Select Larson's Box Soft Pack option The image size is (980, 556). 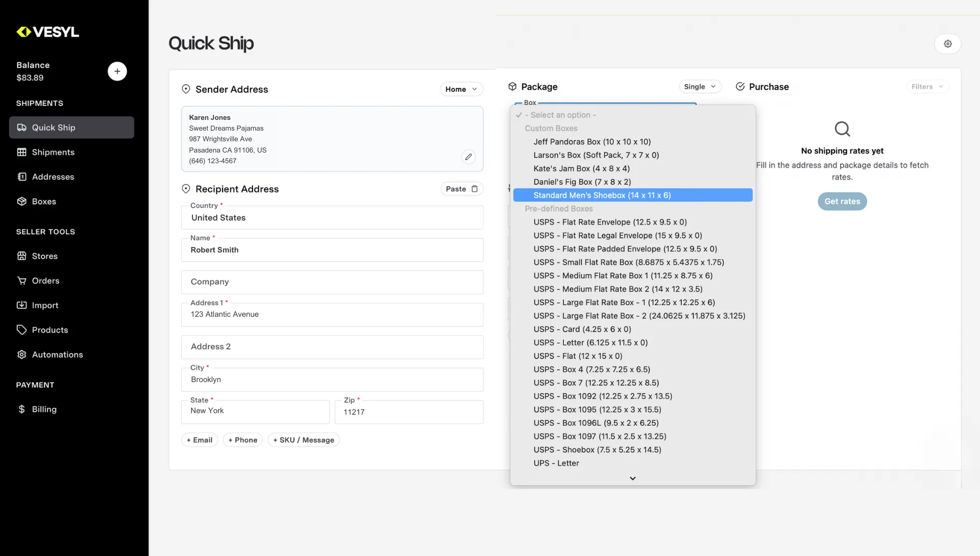click(x=633, y=155)
